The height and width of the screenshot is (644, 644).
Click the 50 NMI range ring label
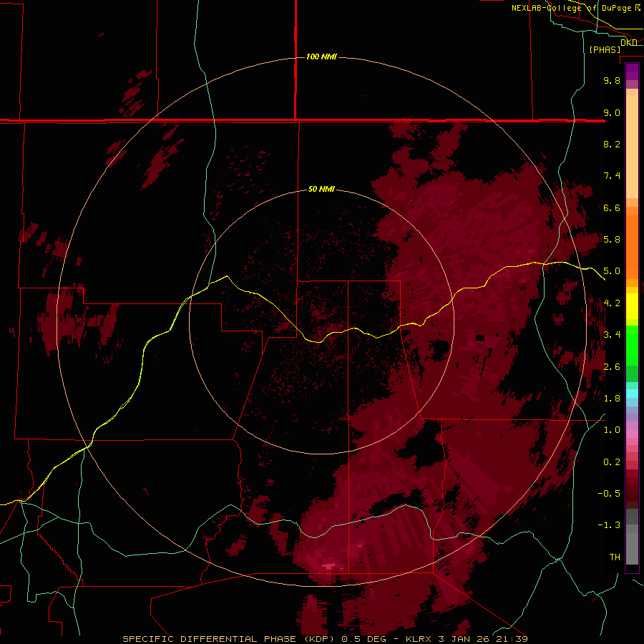[321, 189]
